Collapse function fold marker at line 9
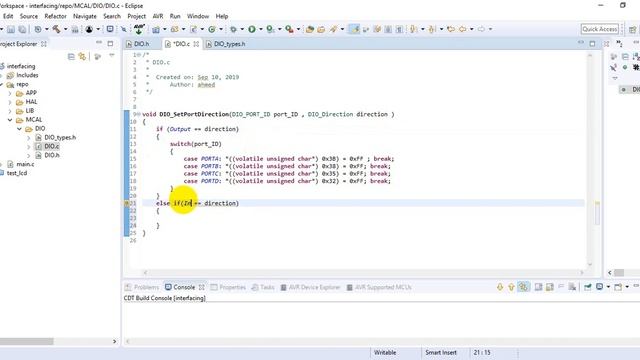 pos(139,114)
